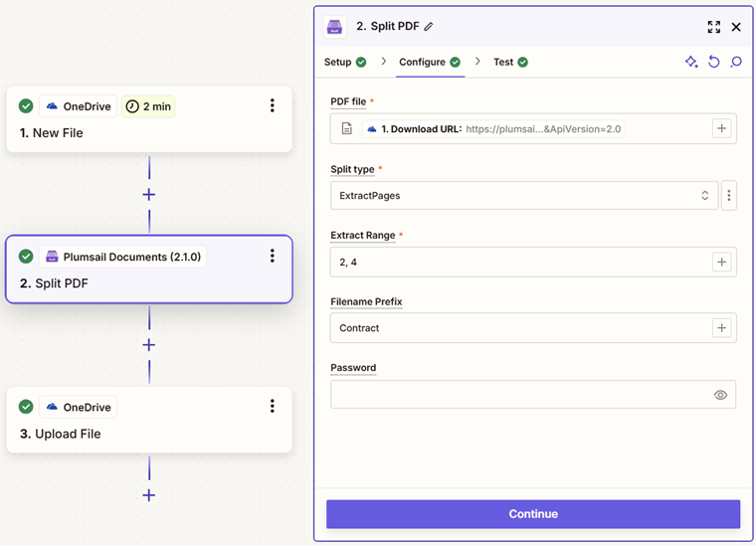Image resolution: width=756 pixels, height=546 pixels.
Task: Click the undo/refresh fields icon
Action: point(713,62)
